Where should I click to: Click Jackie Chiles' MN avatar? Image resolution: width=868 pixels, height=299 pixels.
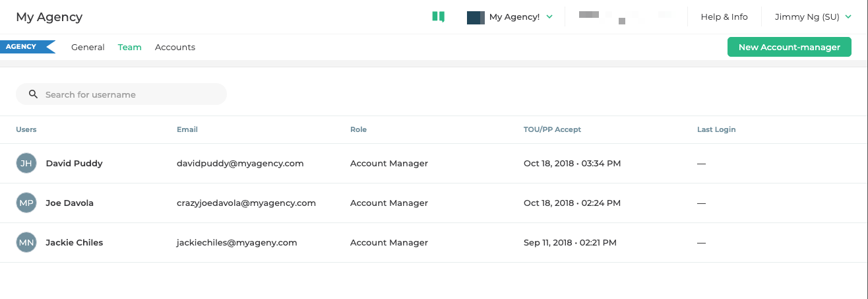click(26, 242)
